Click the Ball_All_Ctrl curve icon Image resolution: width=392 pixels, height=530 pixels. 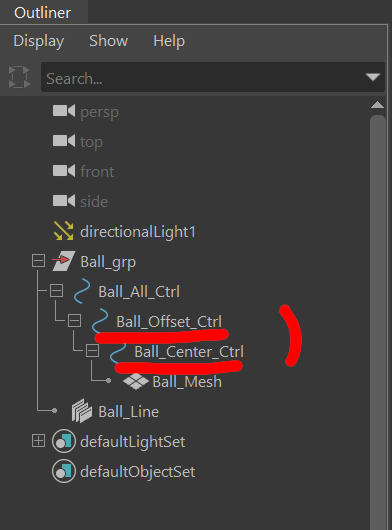(82, 291)
